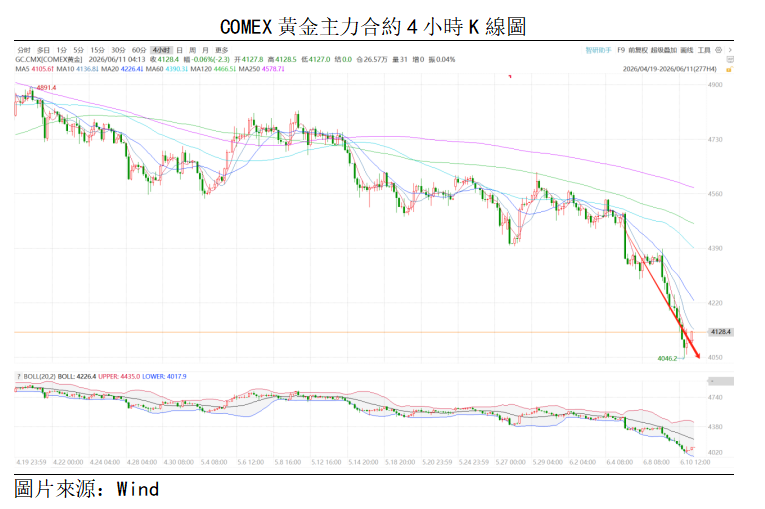Click the 5.12 16:00 time axis label
This screenshot has width=765, height=509.
click(326, 462)
